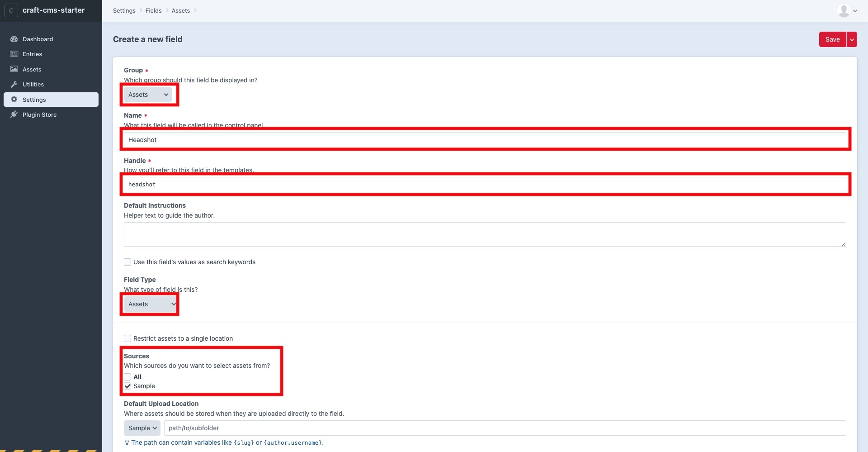Focus the Handle field containing headshot
The image size is (868, 452).
coord(485,185)
